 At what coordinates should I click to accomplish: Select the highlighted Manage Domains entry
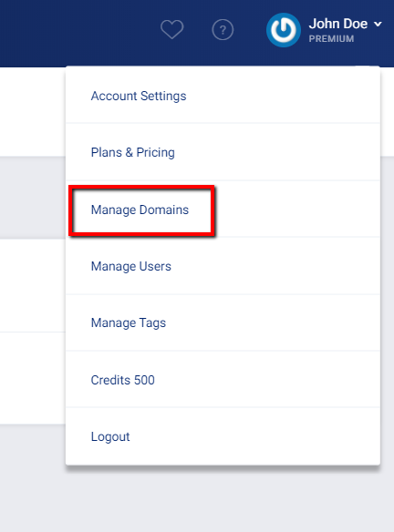point(140,210)
